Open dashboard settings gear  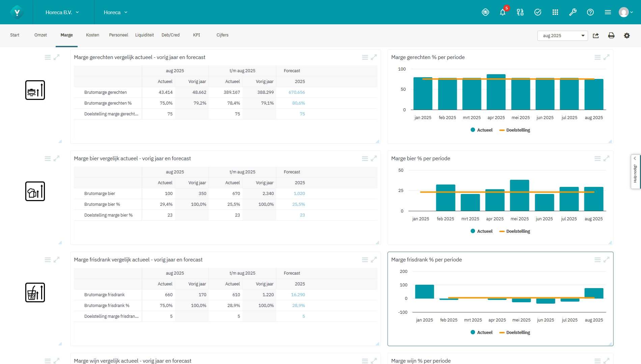pos(626,35)
